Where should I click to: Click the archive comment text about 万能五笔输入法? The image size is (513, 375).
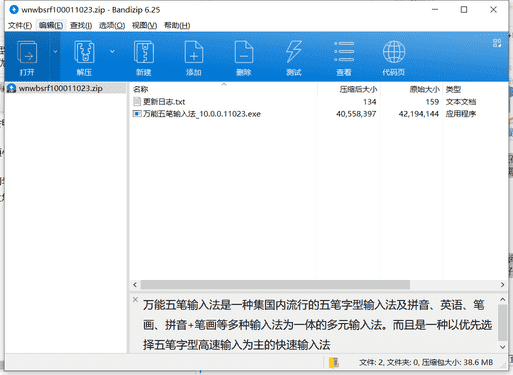(x=317, y=325)
